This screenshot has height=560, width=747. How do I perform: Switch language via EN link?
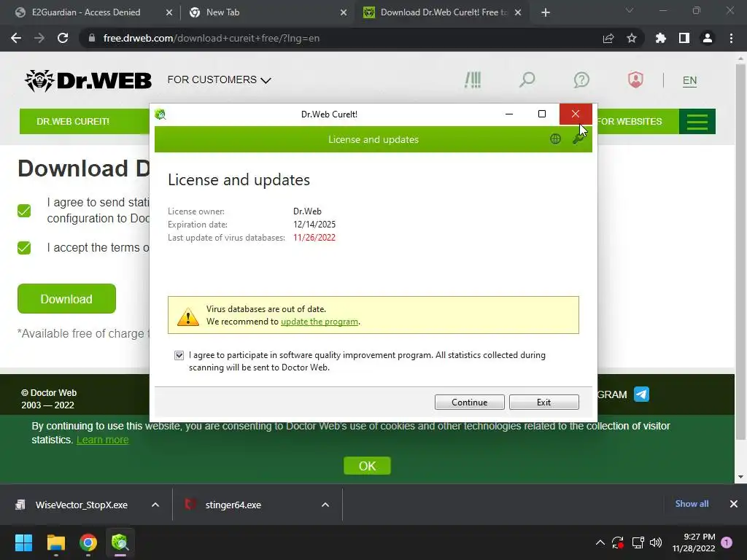(689, 80)
